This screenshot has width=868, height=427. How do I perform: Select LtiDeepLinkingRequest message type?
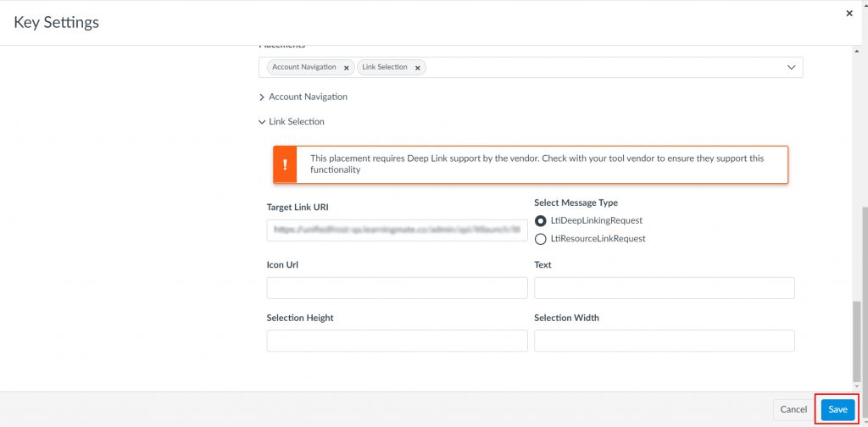[541, 220]
